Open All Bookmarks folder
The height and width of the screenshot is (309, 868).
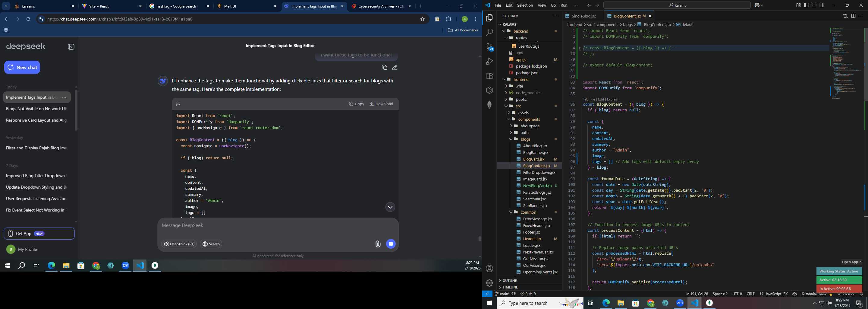point(463,30)
